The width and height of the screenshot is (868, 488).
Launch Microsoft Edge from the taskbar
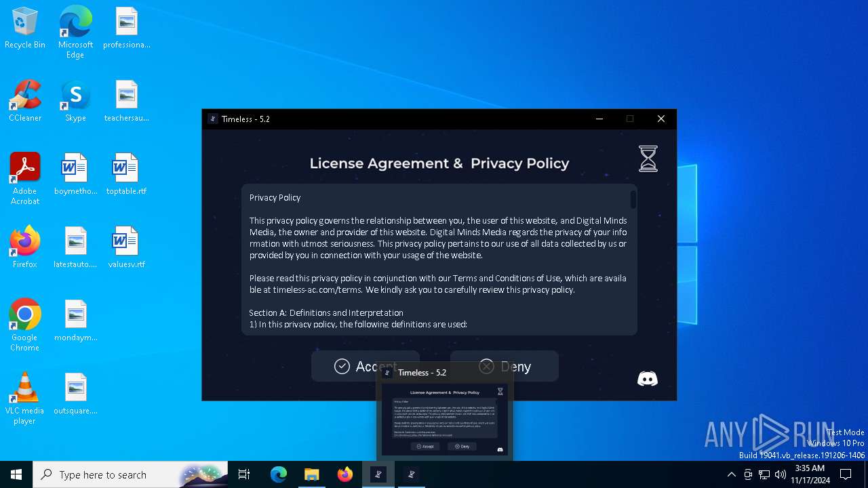tap(279, 474)
